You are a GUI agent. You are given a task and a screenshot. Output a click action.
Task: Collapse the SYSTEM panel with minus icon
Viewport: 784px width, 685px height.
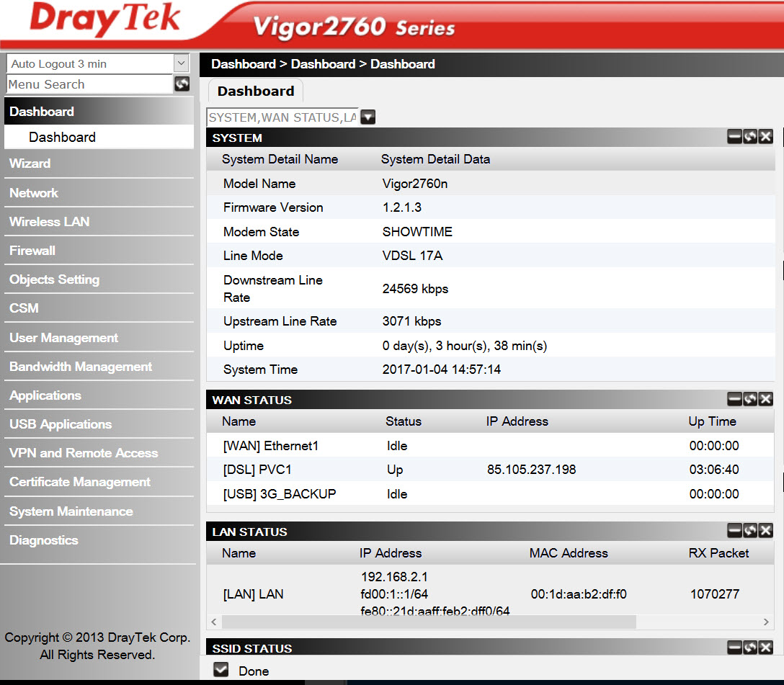point(734,137)
